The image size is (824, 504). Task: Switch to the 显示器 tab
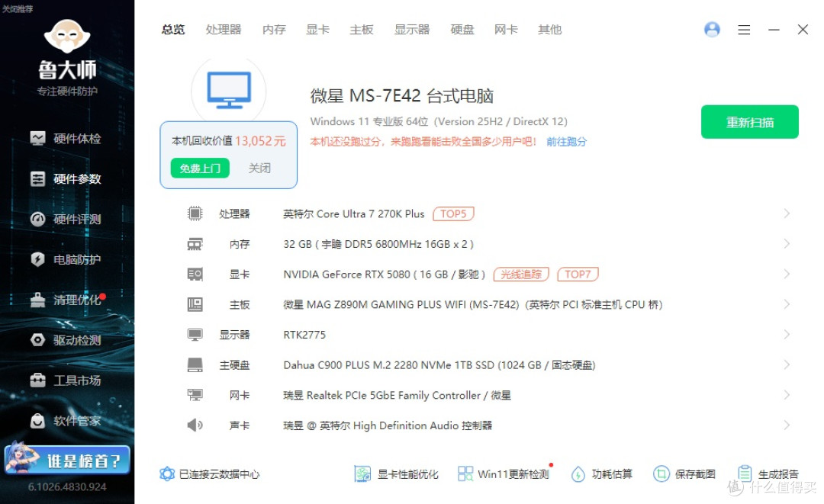(412, 30)
